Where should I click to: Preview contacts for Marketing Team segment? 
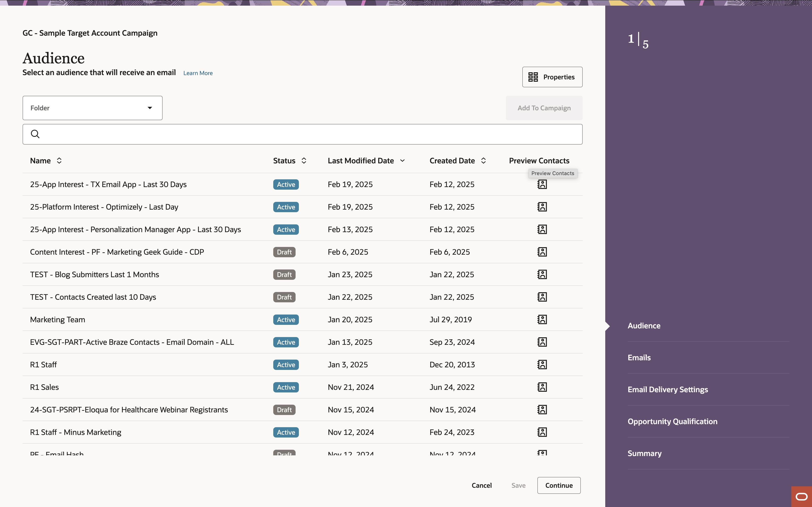[x=542, y=319]
